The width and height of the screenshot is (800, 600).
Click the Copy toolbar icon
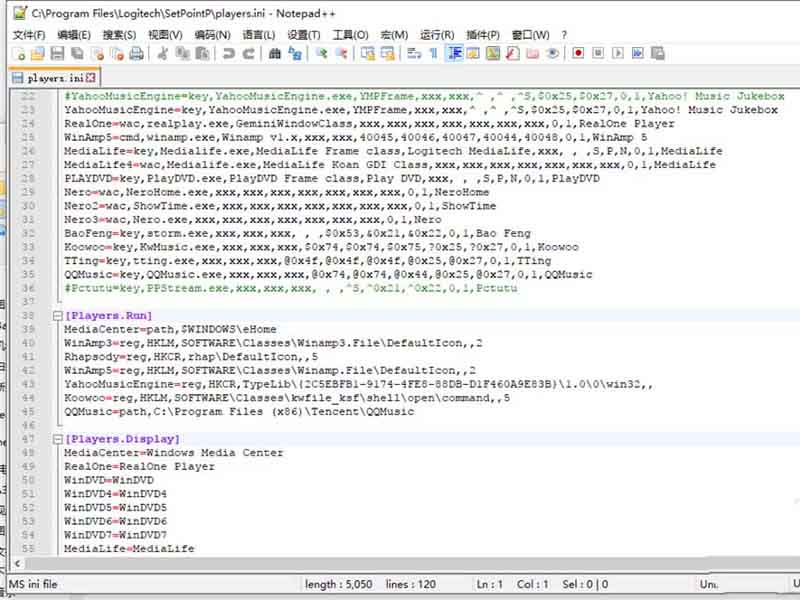(182, 54)
